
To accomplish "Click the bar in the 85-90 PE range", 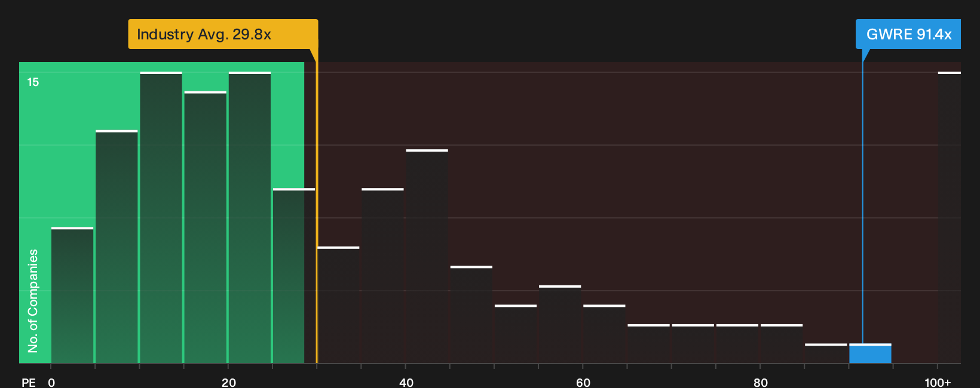I will pos(826,353).
